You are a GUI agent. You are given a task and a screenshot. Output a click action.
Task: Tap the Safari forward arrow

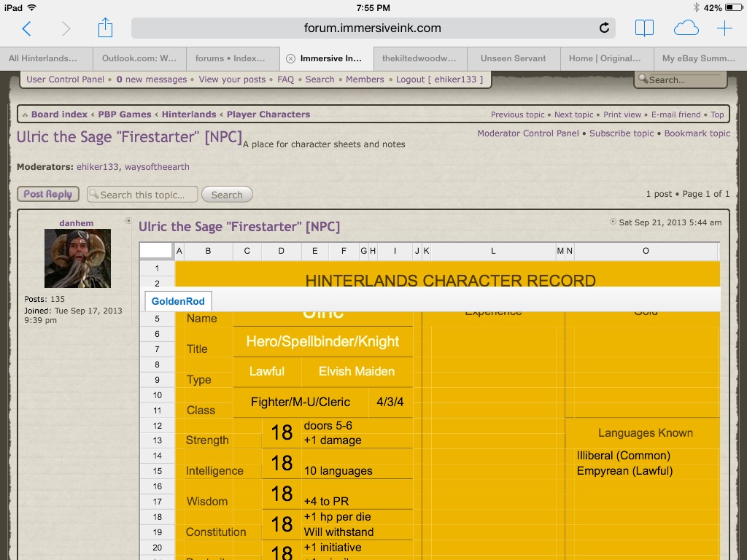click(66, 28)
